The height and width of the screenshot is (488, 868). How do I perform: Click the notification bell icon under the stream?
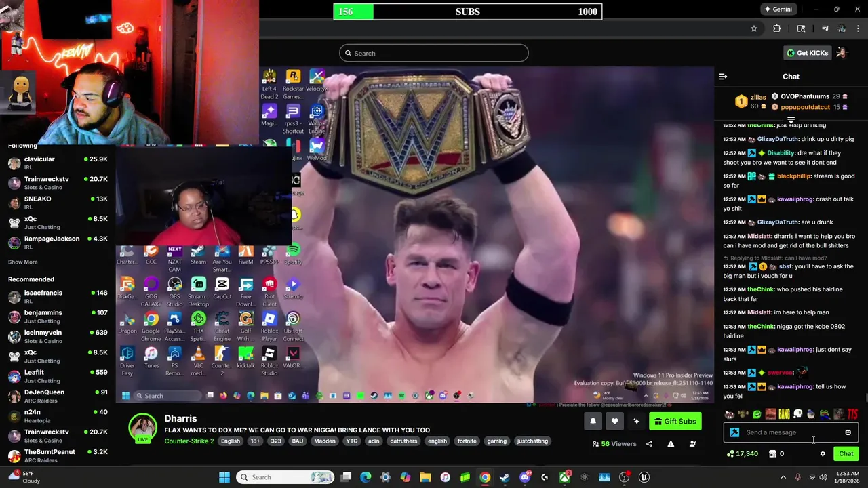(593, 421)
